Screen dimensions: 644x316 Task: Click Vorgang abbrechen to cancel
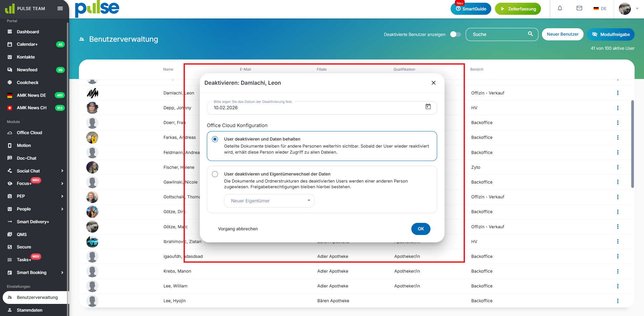tap(238, 229)
